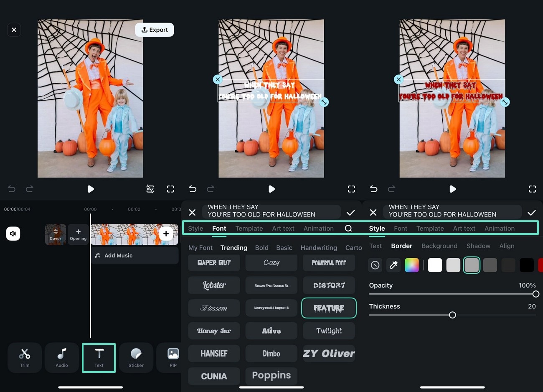Screen dimensions: 543x392
Task: Toggle the HDR icon under the left preview
Action: click(x=150, y=189)
